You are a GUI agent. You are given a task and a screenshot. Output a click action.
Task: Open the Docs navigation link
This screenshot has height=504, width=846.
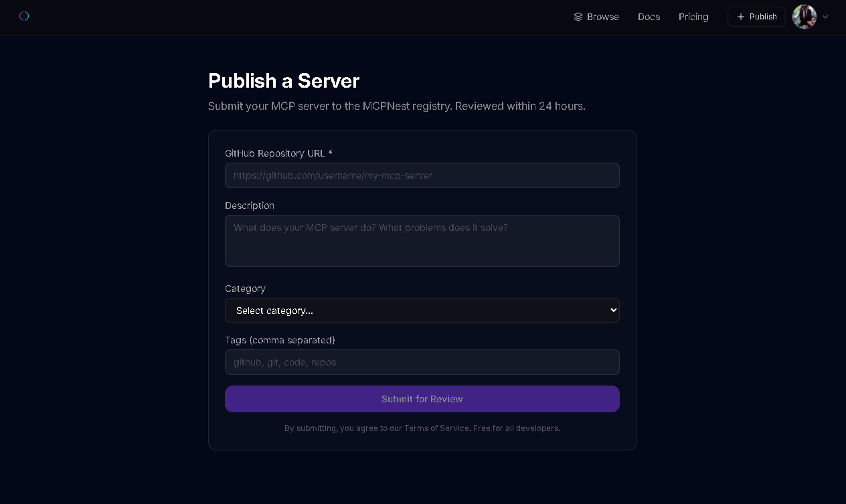(x=649, y=17)
